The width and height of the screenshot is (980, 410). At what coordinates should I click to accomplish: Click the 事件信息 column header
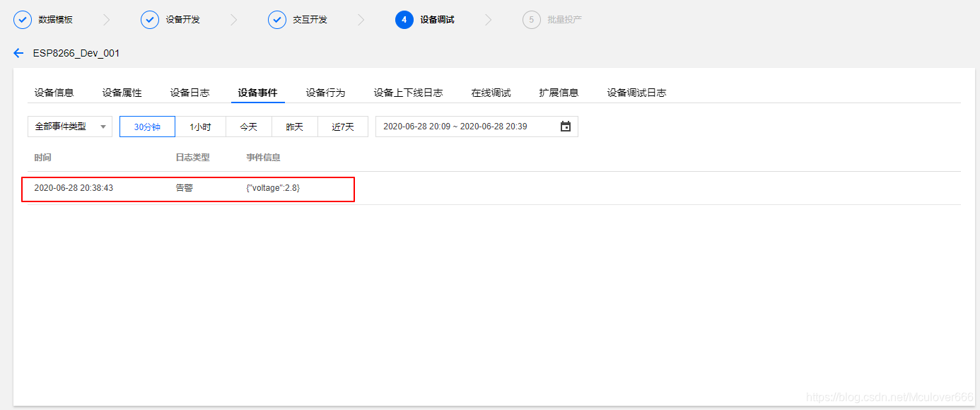pos(263,158)
